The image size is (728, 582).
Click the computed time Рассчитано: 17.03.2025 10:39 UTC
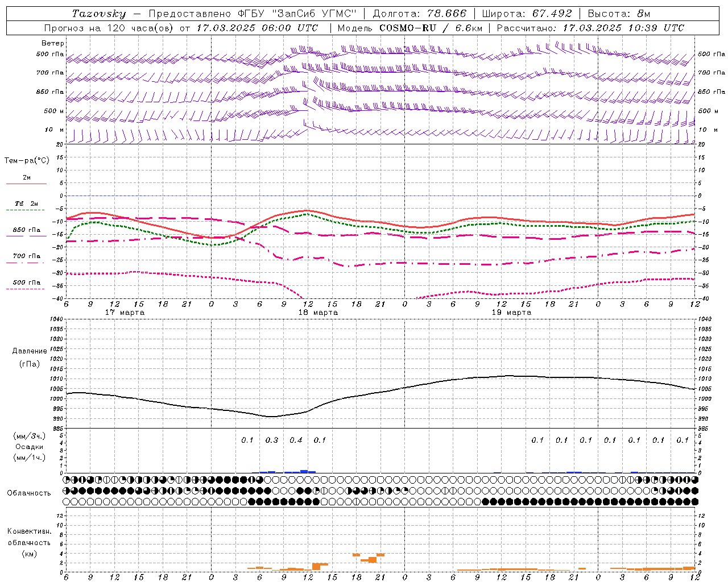coord(590,28)
